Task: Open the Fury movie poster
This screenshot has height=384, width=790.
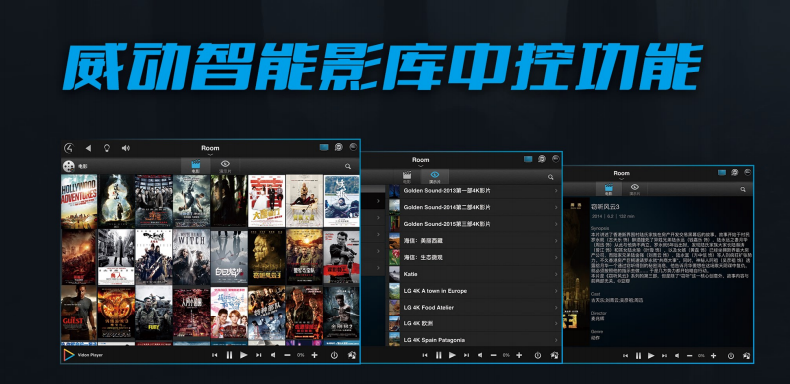Action: coord(154,313)
